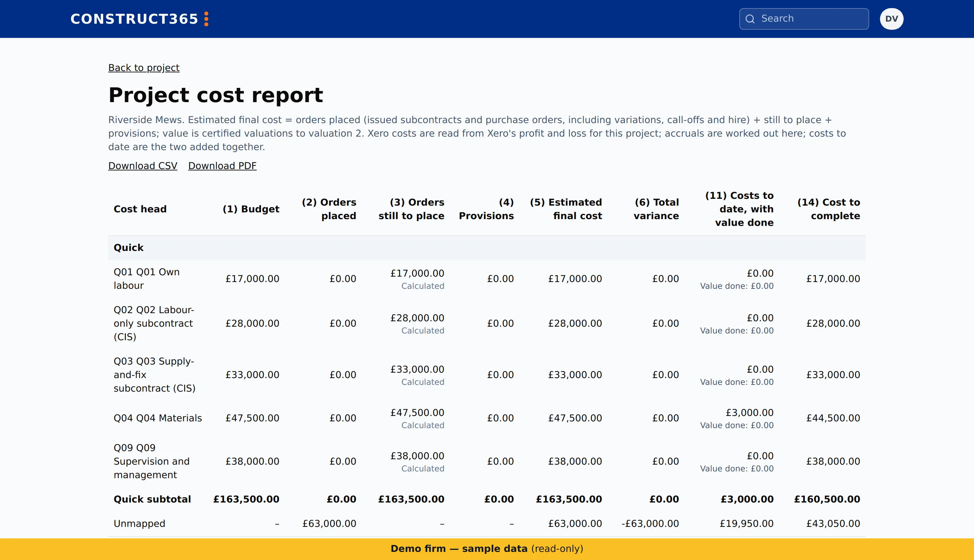Click the (3) Orders still to place header
Image resolution: width=974 pixels, height=560 pixels.
(x=411, y=209)
